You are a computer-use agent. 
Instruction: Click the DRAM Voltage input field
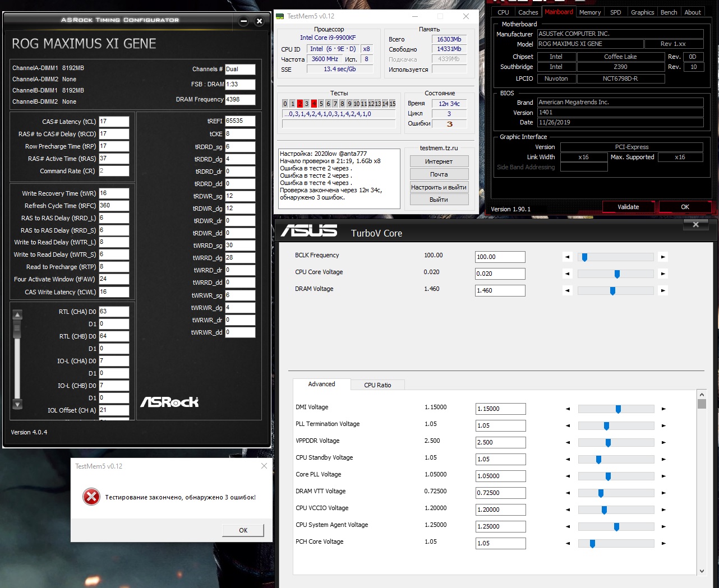[x=500, y=290]
